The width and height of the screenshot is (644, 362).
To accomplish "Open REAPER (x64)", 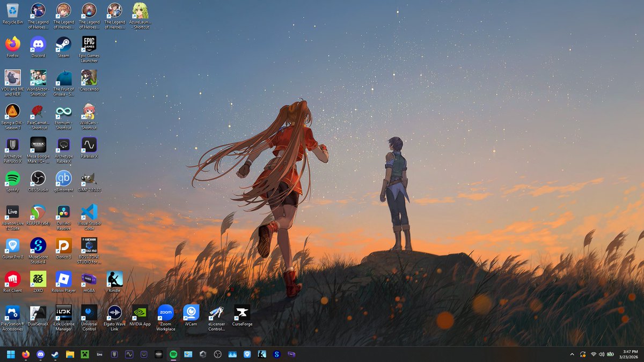I will click(x=38, y=212).
